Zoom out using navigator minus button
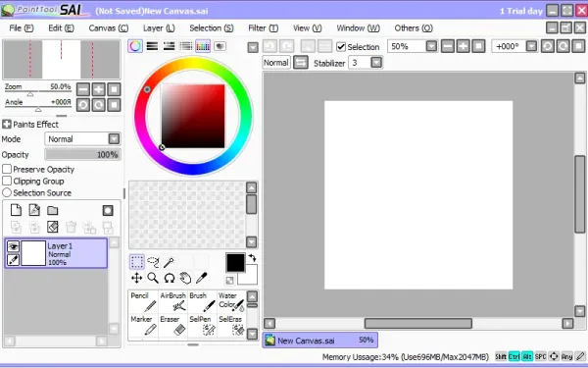Screen dimensions: 588x368 (83, 89)
